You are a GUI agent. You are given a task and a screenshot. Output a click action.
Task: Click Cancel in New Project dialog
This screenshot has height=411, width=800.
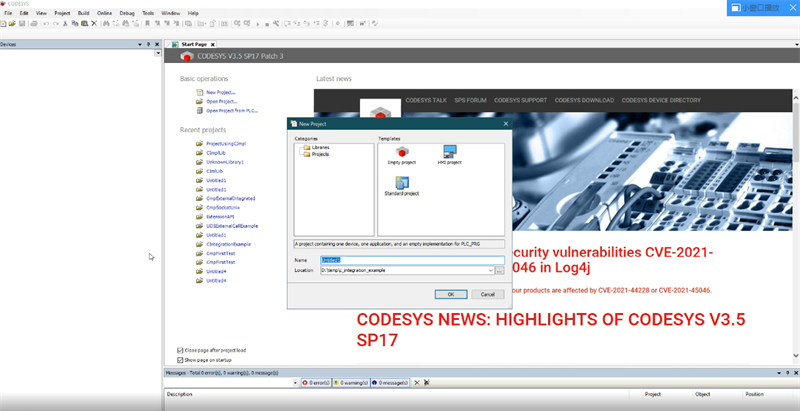coord(488,294)
